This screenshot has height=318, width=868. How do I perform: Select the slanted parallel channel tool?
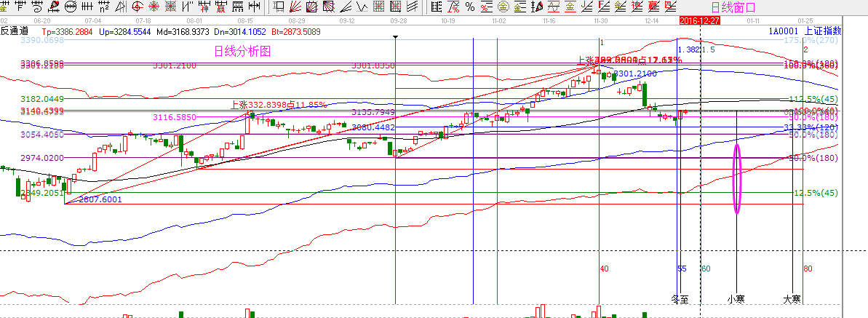pyautogui.click(x=413, y=7)
